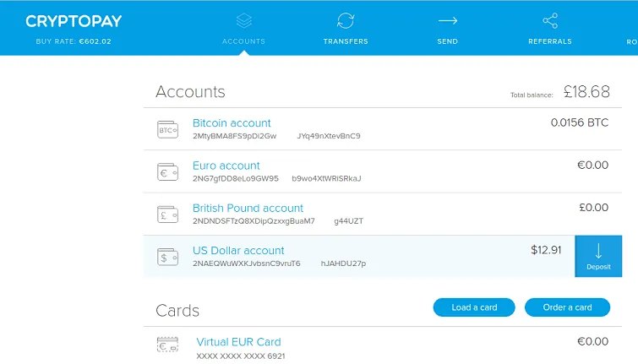
Task: Click the Euro account wallet icon
Action: [x=167, y=172]
